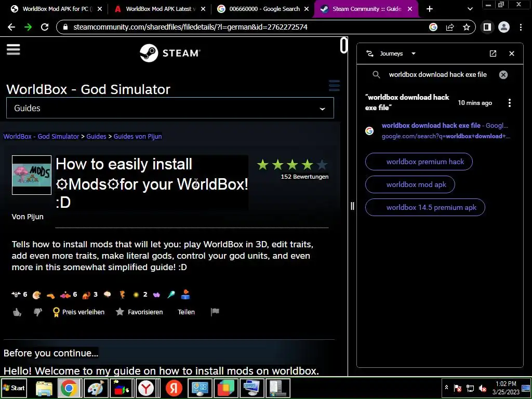Open the red Yandex Я taskbar icon
Screen dimensions: 532x399
[174, 388]
